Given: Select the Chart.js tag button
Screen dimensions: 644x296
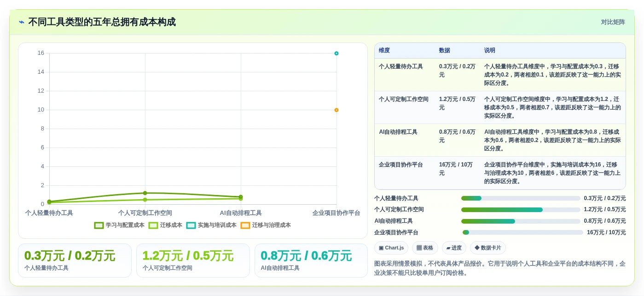Looking at the screenshot, I should point(391,248).
